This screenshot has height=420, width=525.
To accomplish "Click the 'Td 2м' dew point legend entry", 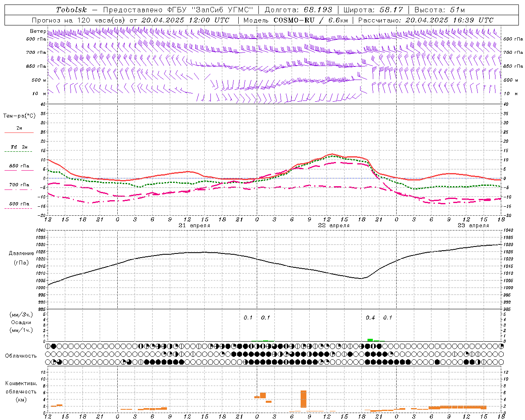I will [19, 147].
